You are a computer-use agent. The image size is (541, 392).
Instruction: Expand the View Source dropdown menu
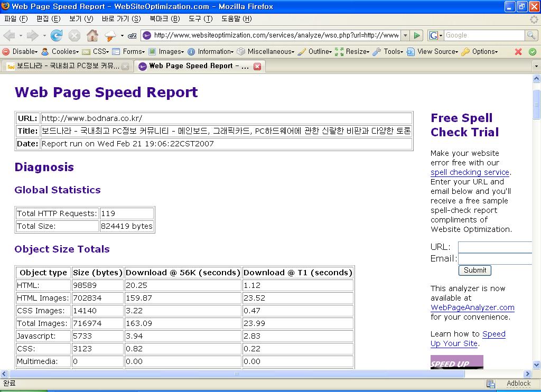pos(432,52)
